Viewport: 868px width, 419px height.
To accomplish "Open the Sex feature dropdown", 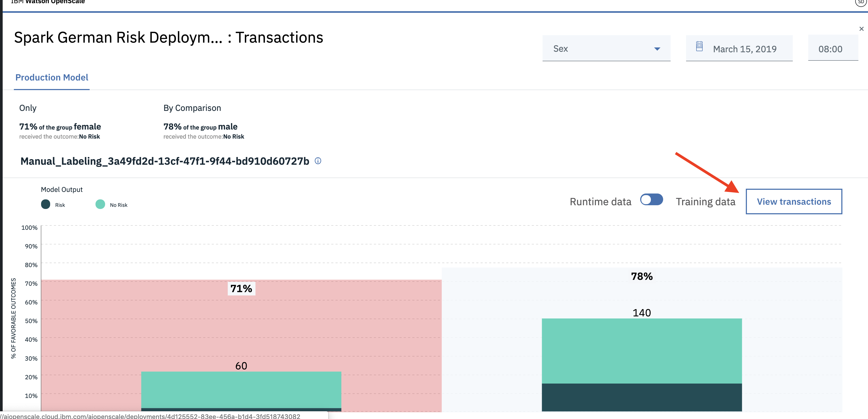I will pyautogui.click(x=600, y=49).
